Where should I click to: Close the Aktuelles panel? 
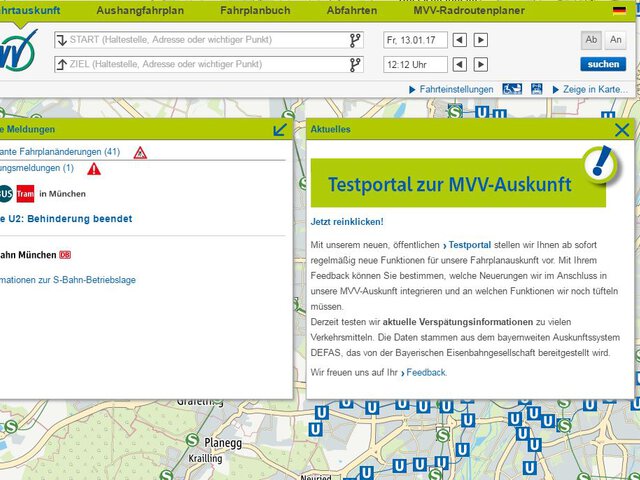(622, 130)
